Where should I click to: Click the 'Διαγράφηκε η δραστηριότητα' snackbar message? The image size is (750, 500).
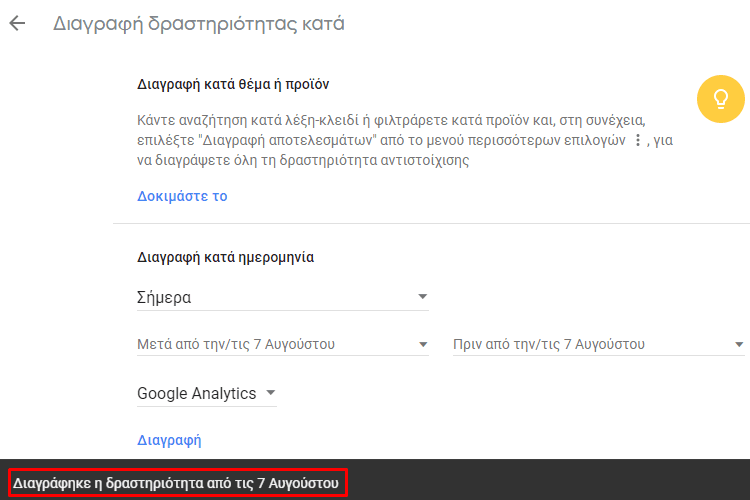click(176, 483)
